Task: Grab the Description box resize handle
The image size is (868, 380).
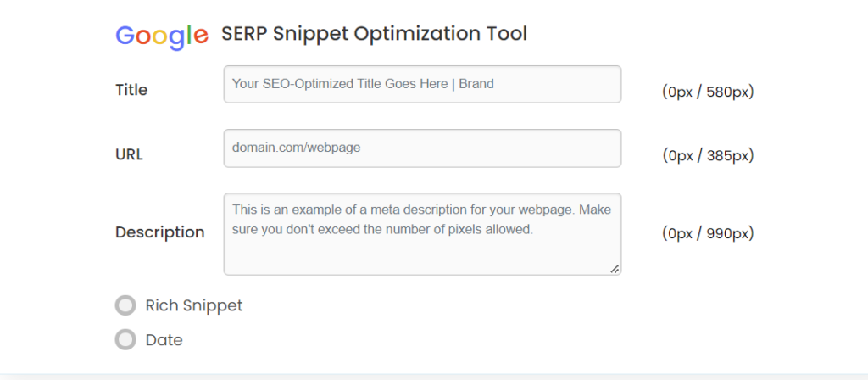Action: point(615,269)
